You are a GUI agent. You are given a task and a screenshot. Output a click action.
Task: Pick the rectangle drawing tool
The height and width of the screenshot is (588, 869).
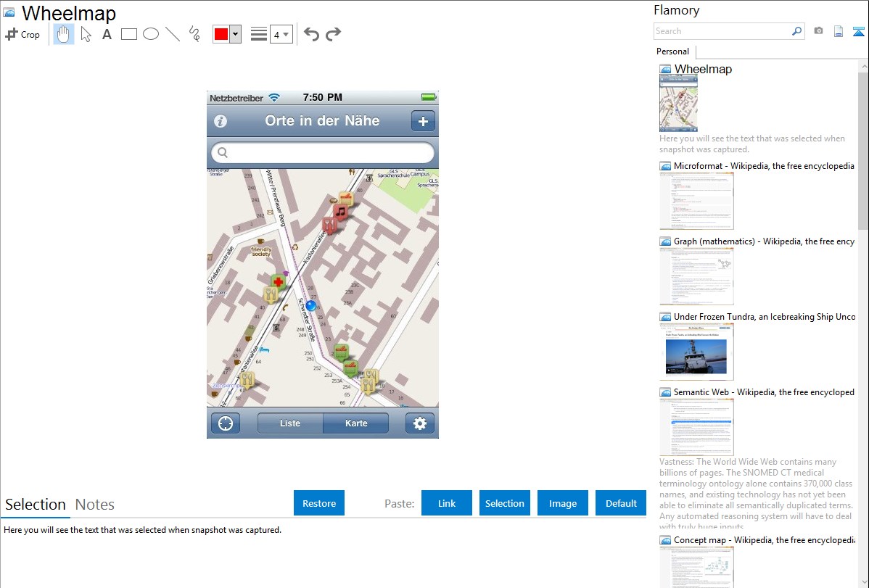coord(128,34)
